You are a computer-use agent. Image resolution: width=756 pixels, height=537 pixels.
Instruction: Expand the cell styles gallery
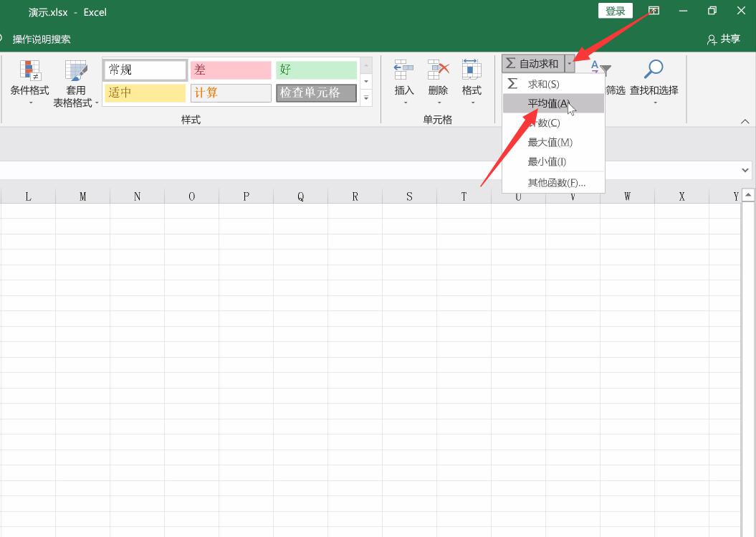[x=366, y=98]
